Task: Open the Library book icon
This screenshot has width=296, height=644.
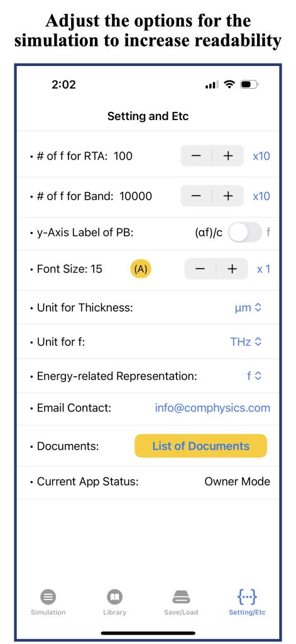Action: [114, 596]
